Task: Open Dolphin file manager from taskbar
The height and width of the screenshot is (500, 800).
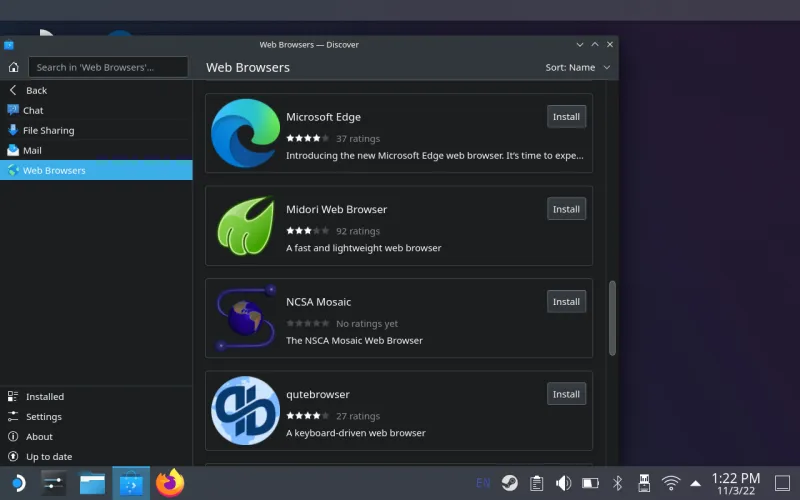Action: 93,483
